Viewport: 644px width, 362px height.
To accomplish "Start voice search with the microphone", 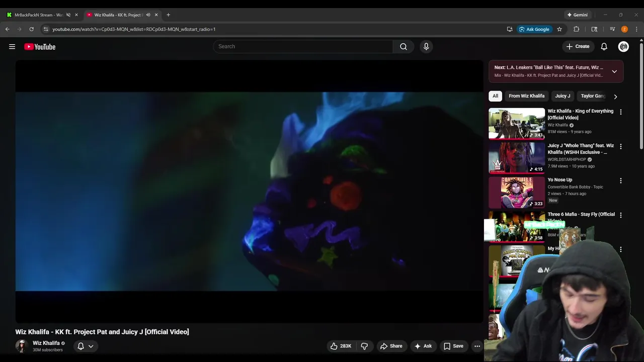I will [x=426, y=47].
